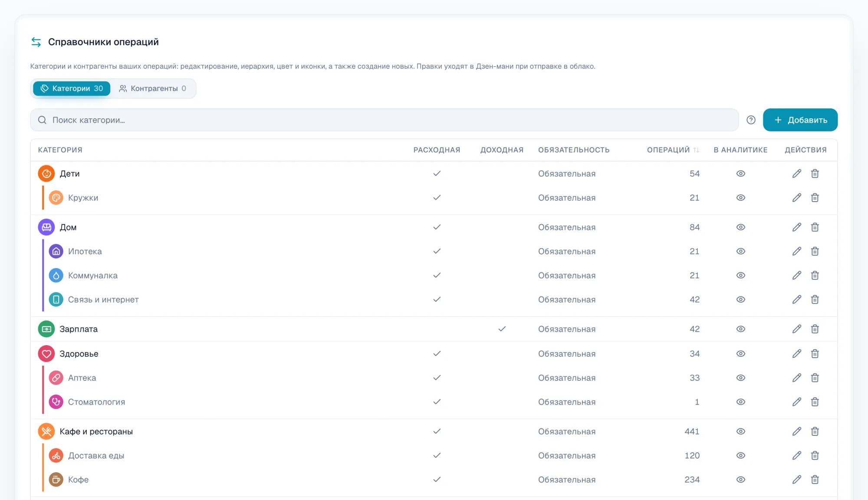Edit the Дом category
Image resolution: width=868 pixels, height=500 pixels.
pos(797,227)
